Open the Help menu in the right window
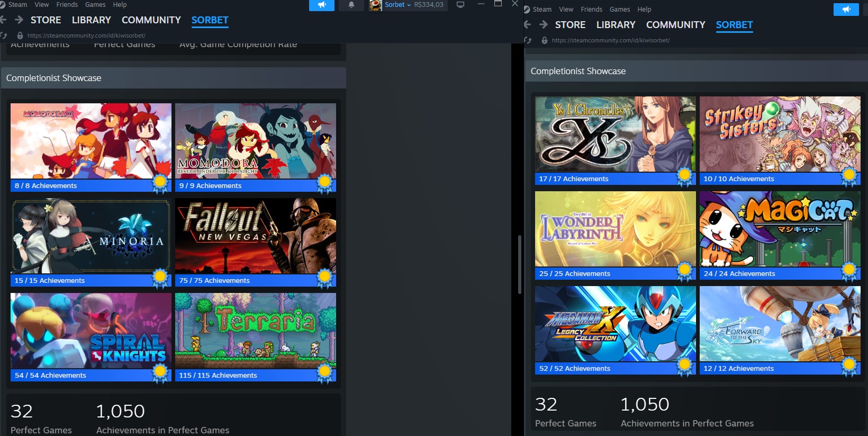Image resolution: width=868 pixels, height=436 pixels. (x=644, y=10)
